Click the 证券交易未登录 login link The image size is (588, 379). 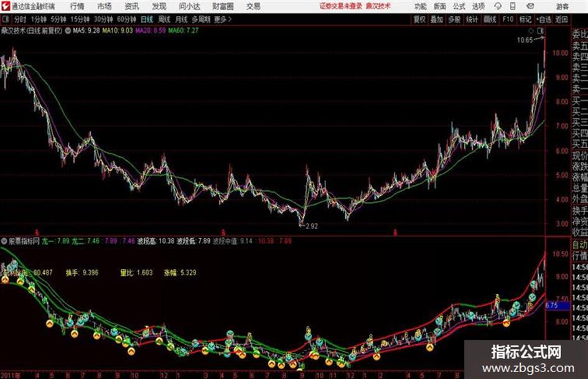pos(340,6)
